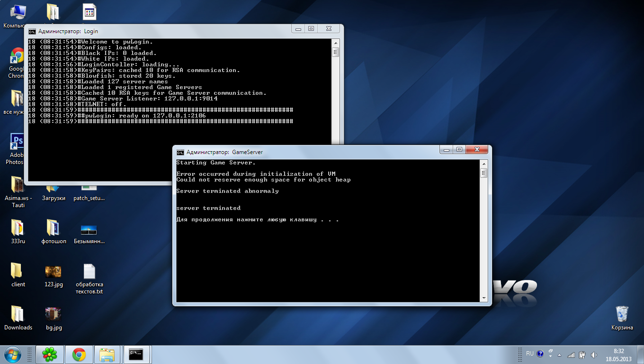The image size is (644, 364).
Task: Open the network signal tray icon
Action: pos(571,355)
